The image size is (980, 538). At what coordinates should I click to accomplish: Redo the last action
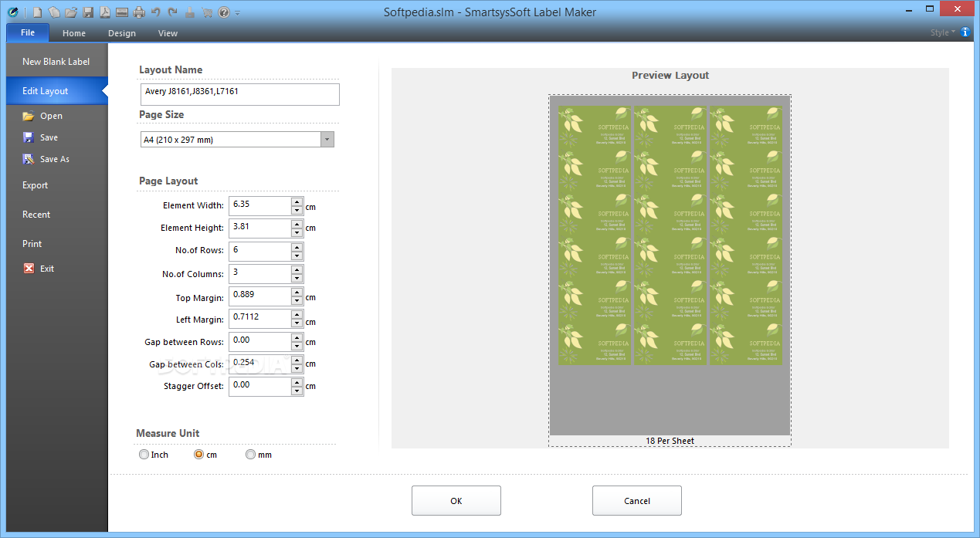(172, 12)
